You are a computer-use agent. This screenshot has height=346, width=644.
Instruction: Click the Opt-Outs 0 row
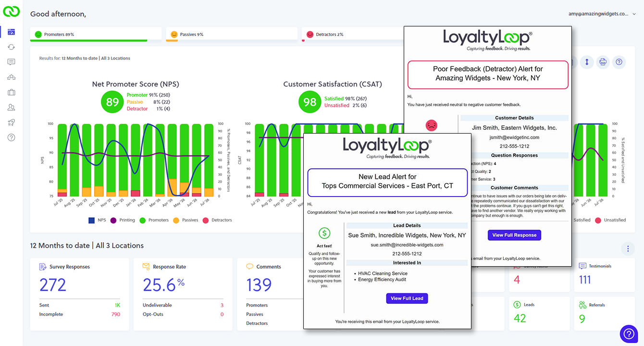pos(183,314)
